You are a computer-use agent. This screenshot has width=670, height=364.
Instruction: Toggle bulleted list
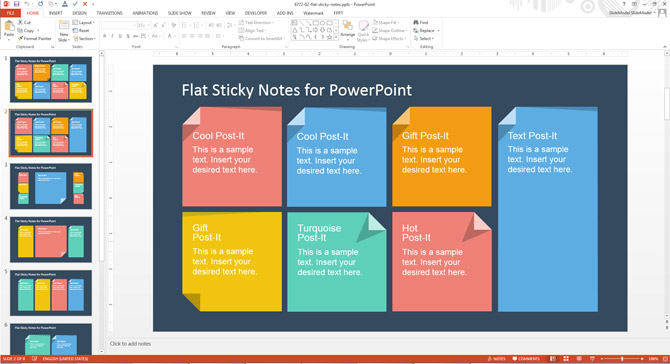(x=185, y=26)
